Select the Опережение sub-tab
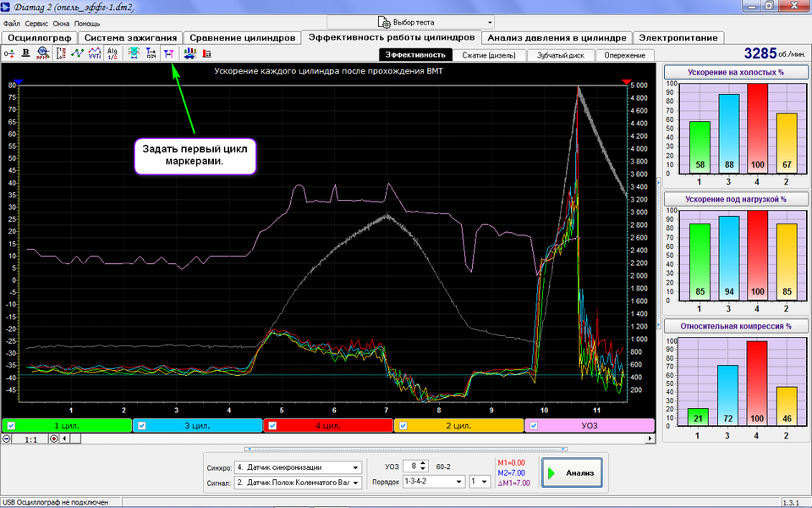 [x=624, y=55]
